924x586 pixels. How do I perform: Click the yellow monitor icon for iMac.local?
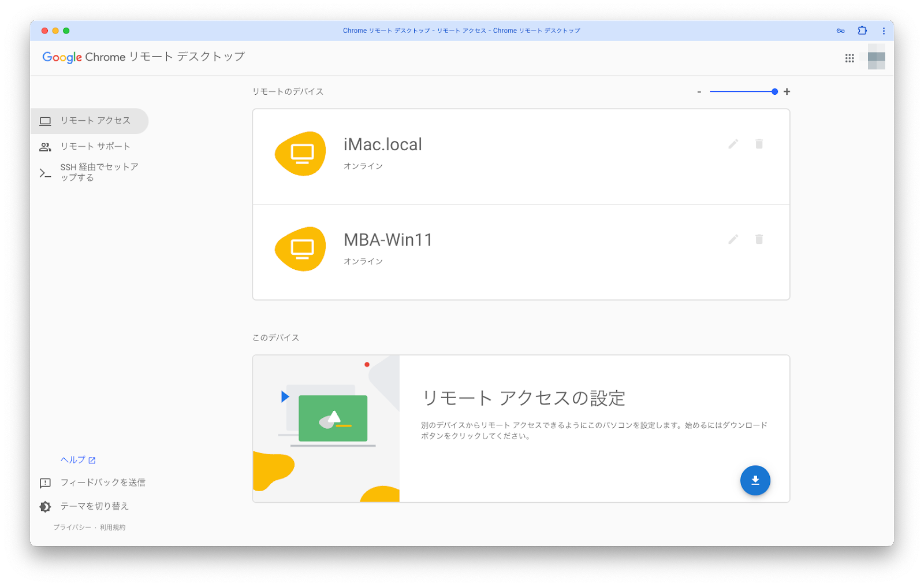tap(301, 154)
